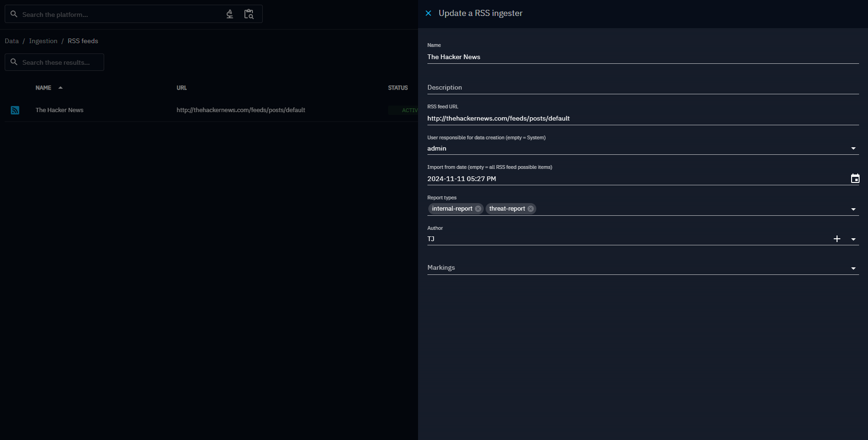Remove the internal-report chip

tap(478, 209)
